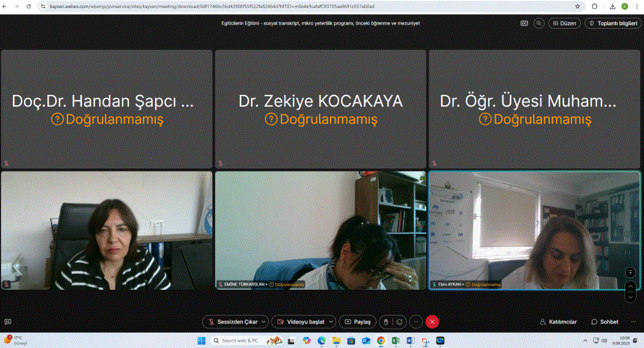The height and width of the screenshot is (348, 644).
Task: Click the magnifier zoom icon in meeting header
Action: [x=539, y=23]
